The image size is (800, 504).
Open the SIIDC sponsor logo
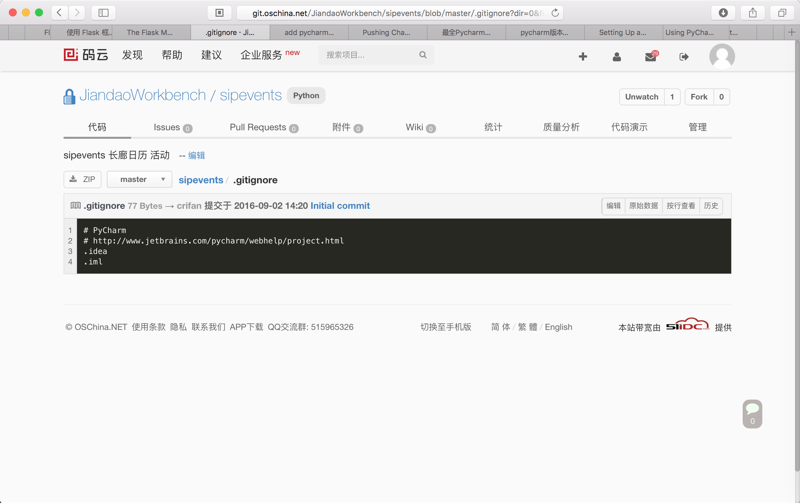(687, 324)
